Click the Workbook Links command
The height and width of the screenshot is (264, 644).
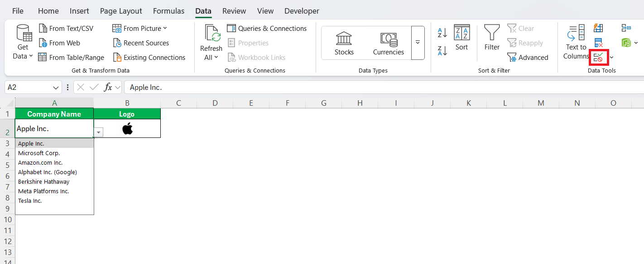click(256, 58)
